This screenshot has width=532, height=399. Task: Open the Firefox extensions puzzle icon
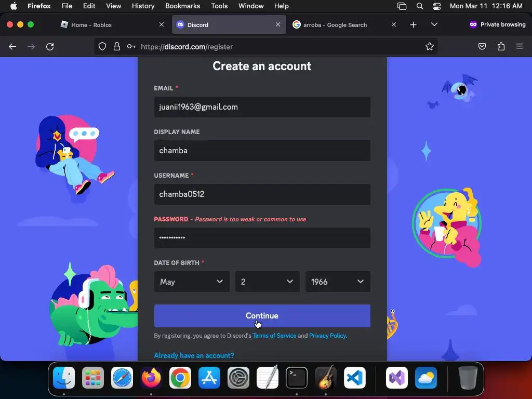click(501, 46)
